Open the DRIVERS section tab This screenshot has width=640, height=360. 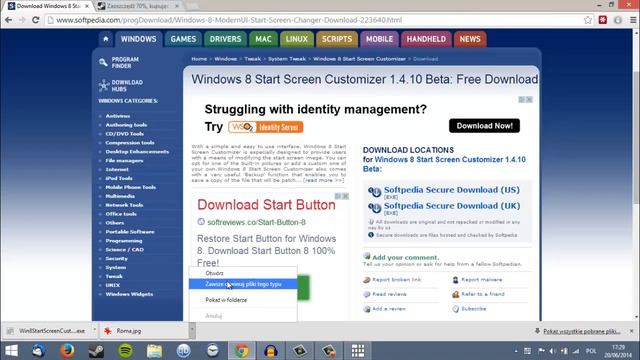tap(225, 39)
